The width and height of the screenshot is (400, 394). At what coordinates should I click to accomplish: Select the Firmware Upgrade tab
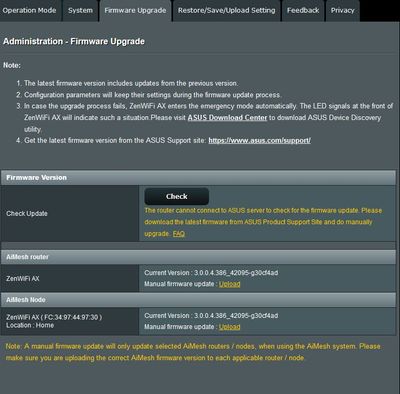135,11
